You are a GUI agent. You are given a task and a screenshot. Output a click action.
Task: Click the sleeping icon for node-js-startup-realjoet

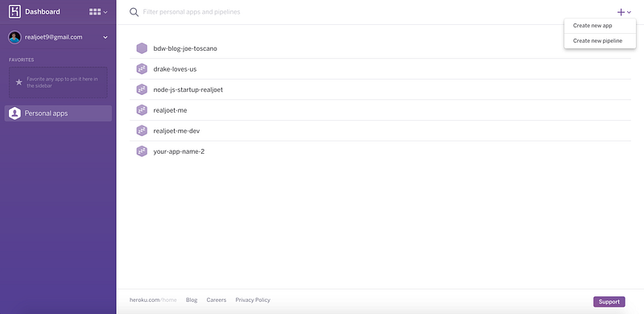(142, 89)
